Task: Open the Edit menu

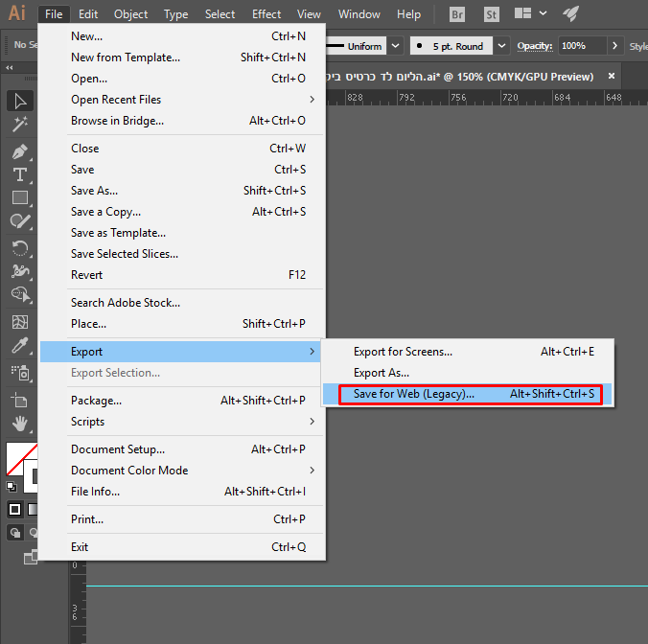Action: tap(88, 14)
